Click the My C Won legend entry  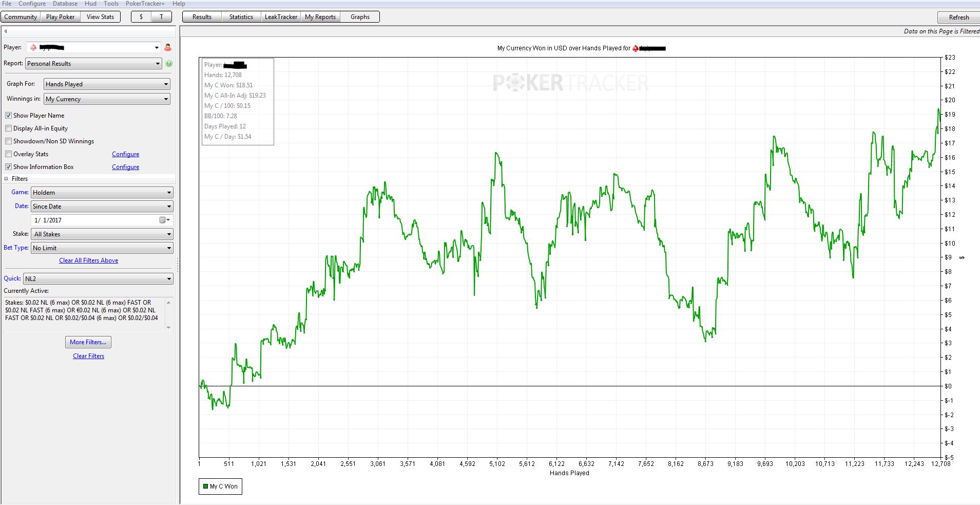tap(220, 487)
